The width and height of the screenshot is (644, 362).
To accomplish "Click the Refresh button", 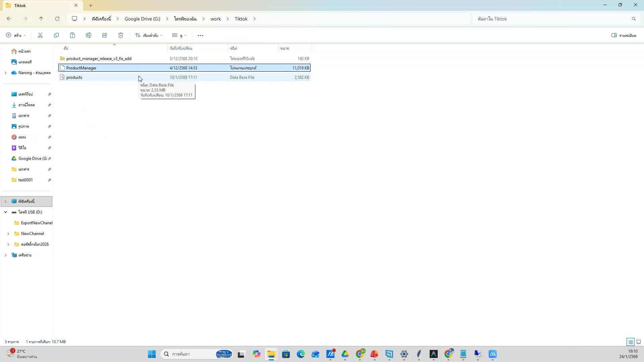I will point(57,18).
